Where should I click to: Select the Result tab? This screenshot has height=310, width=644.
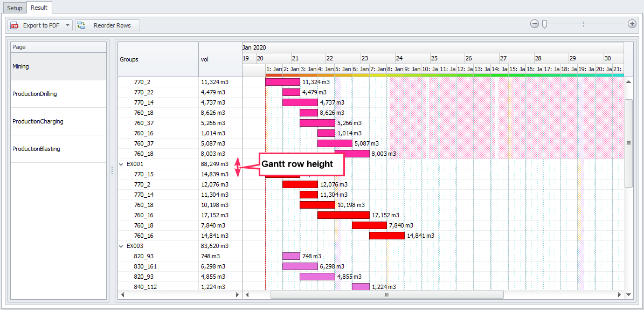[x=39, y=8]
